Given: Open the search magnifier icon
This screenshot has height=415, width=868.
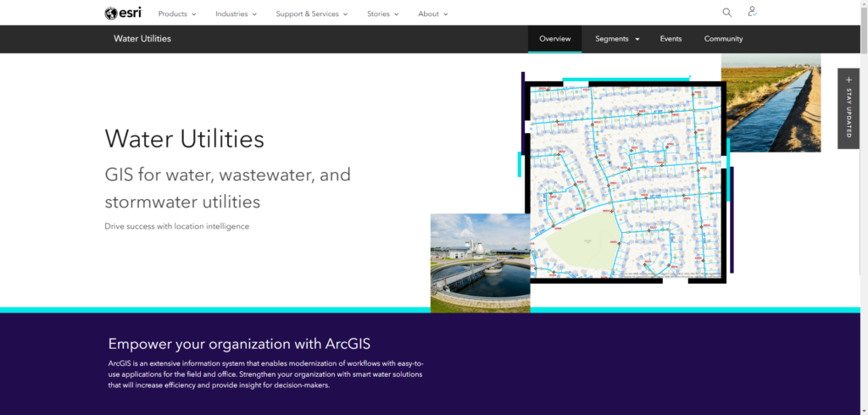Looking at the screenshot, I should (726, 12).
